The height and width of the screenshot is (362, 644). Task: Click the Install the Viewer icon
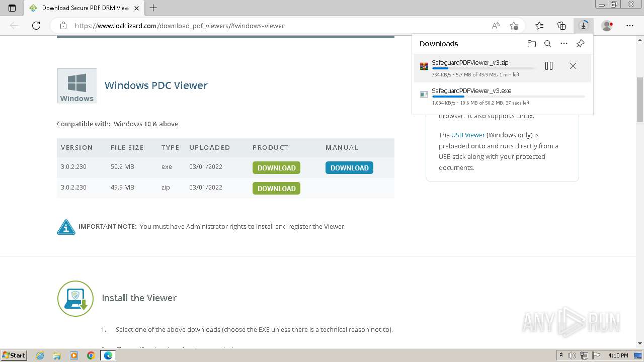[75, 299]
